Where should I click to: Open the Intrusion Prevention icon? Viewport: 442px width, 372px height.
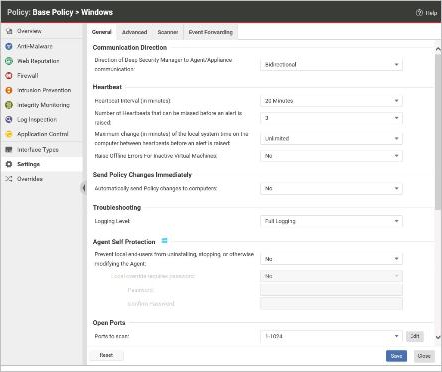point(9,90)
